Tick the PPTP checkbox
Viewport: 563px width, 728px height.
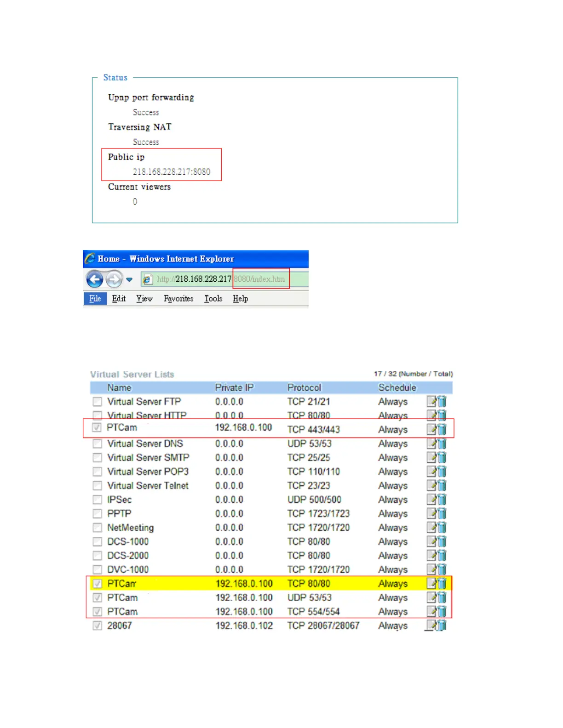(97, 514)
